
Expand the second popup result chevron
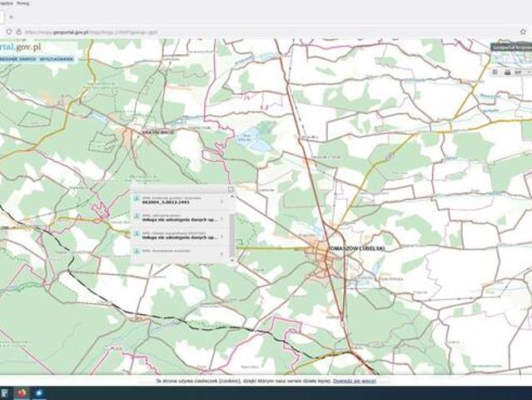coord(221,217)
